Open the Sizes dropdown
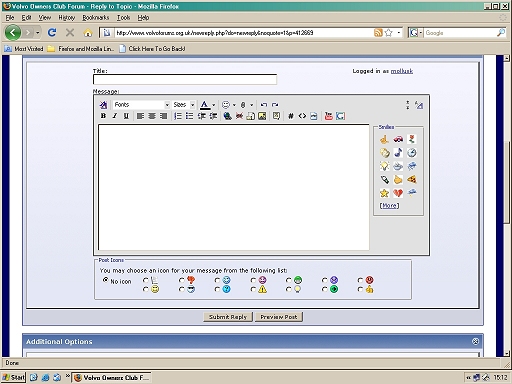The image size is (512, 384). (184, 105)
